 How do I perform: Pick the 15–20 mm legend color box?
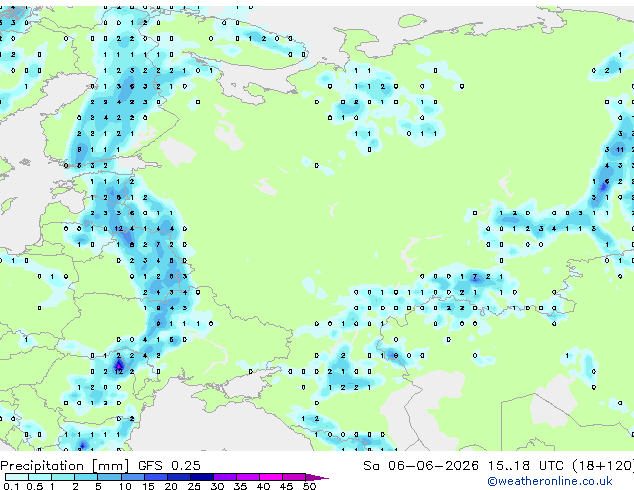click(155, 477)
